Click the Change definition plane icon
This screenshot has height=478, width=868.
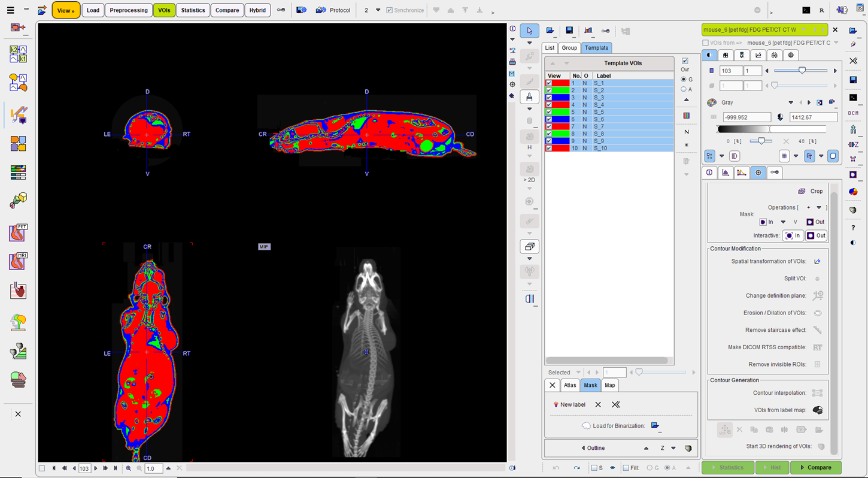(817, 295)
